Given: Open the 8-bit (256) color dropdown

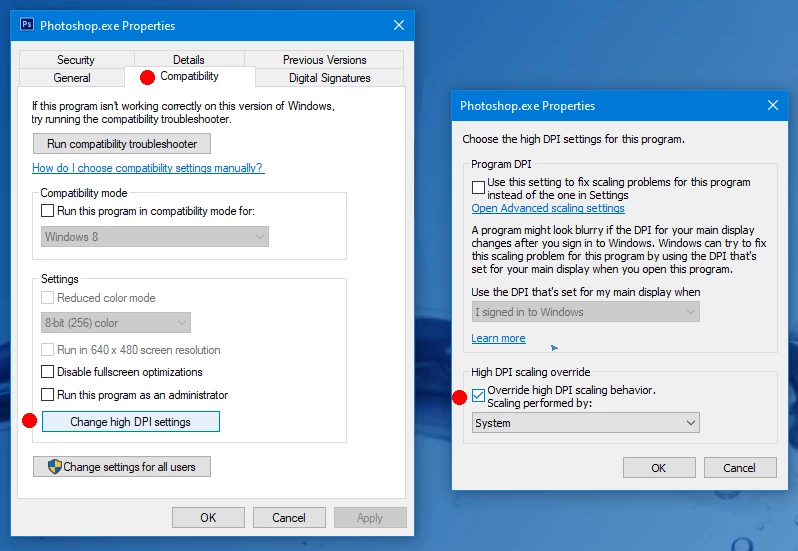Looking at the screenshot, I should point(116,323).
